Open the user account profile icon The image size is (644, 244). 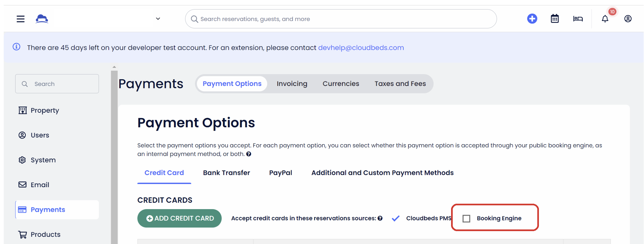628,19
